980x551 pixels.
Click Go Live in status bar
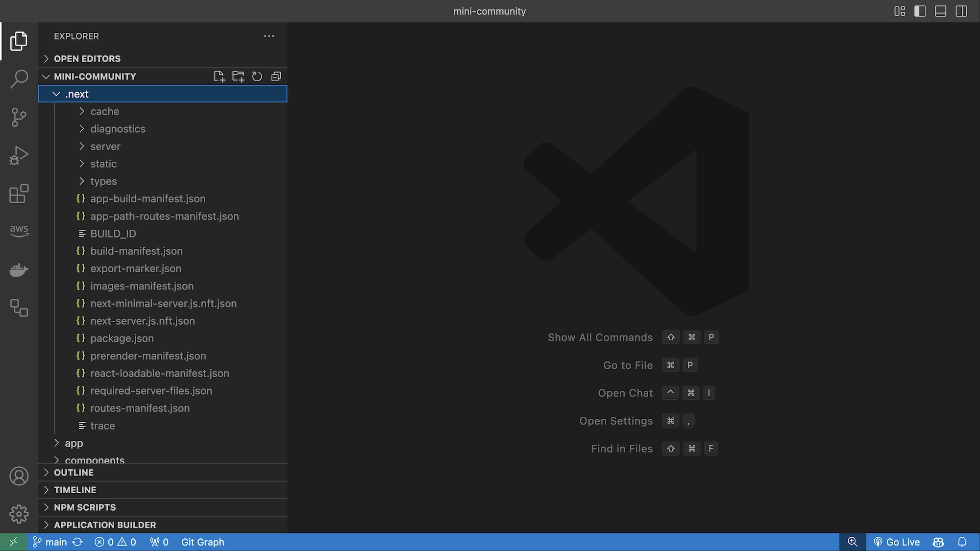coord(897,542)
